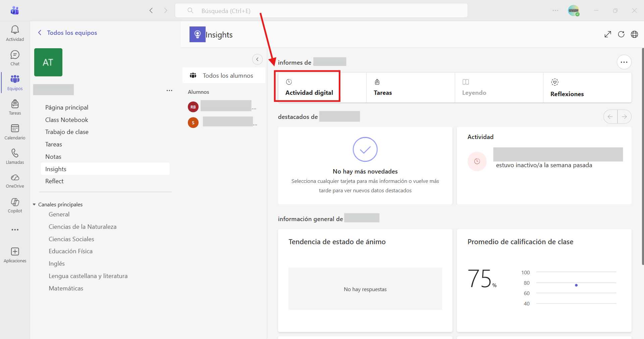Viewport: 644px width, 339px height.
Task: Go to previous highlight card
Action: [610, 117]
